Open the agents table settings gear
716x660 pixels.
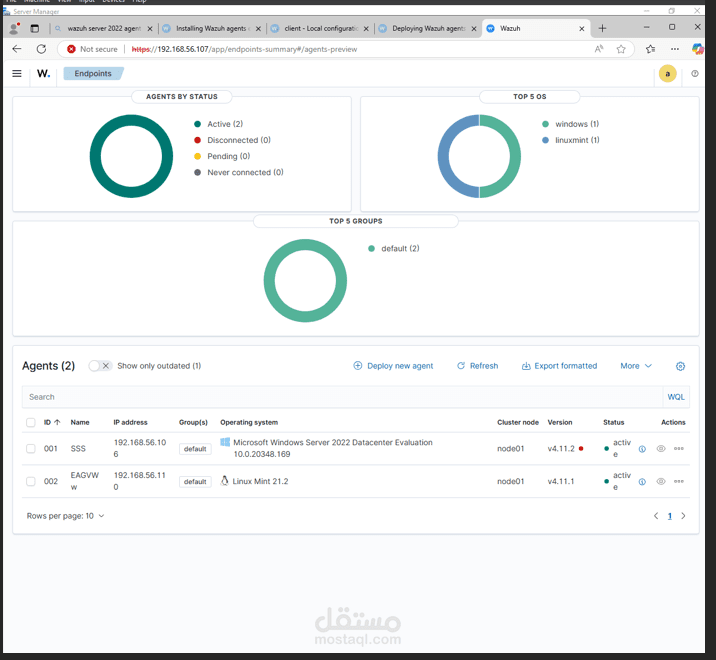pyautogui.click(x=680, y=366)
